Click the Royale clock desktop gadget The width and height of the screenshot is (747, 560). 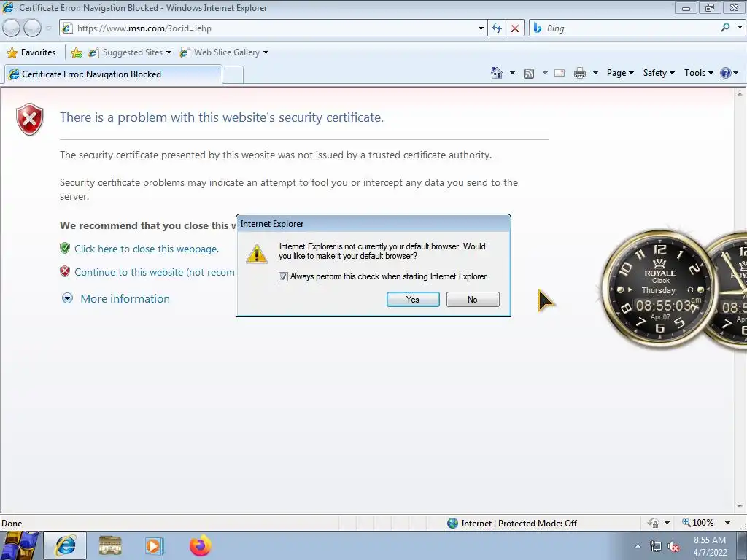659,289
